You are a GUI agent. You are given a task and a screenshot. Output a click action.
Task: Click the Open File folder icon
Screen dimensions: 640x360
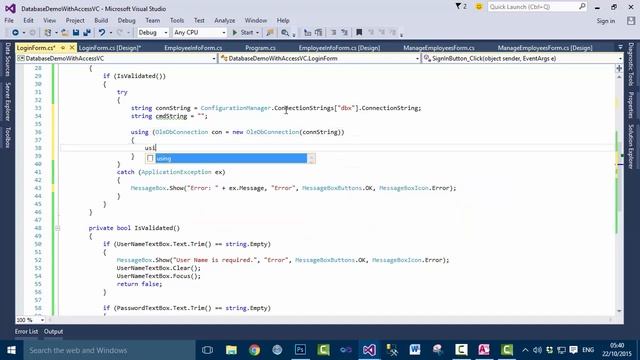pyautogui.click(x=65, y=33)
